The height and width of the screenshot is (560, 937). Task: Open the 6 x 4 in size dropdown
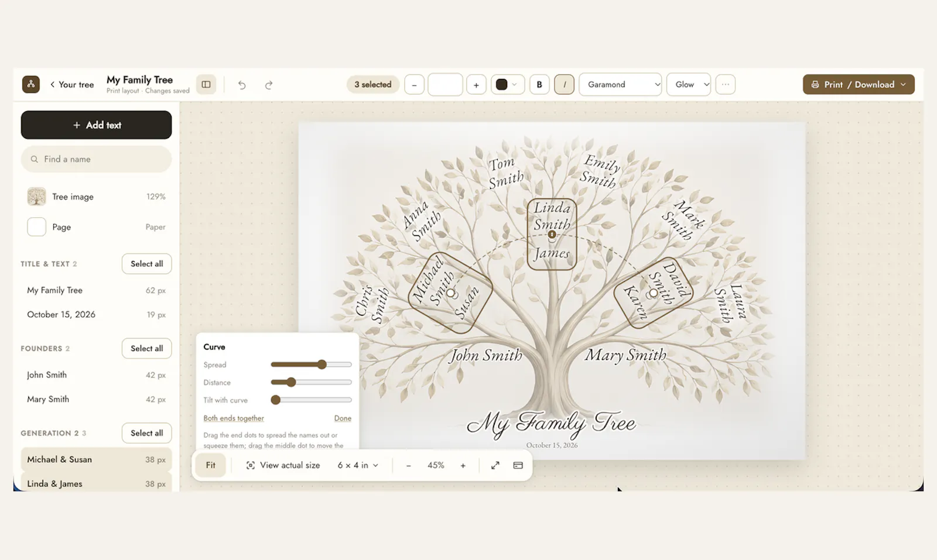coord(358,465)
